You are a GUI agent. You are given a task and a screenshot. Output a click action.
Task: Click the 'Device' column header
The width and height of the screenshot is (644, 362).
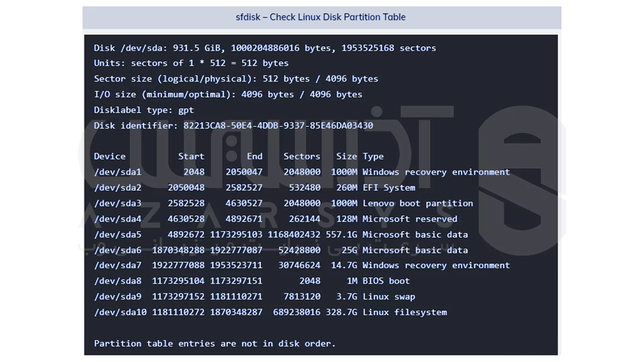[x=110, y=157]
